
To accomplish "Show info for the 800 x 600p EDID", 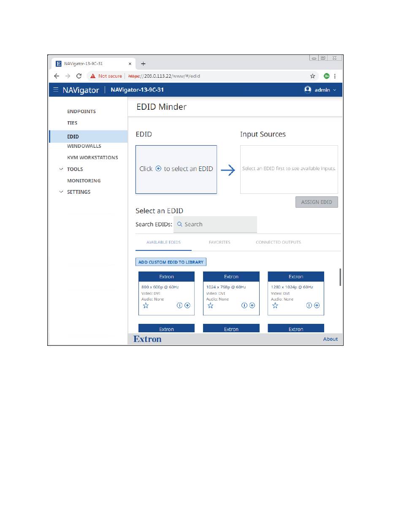I will [x=179, y=305].
